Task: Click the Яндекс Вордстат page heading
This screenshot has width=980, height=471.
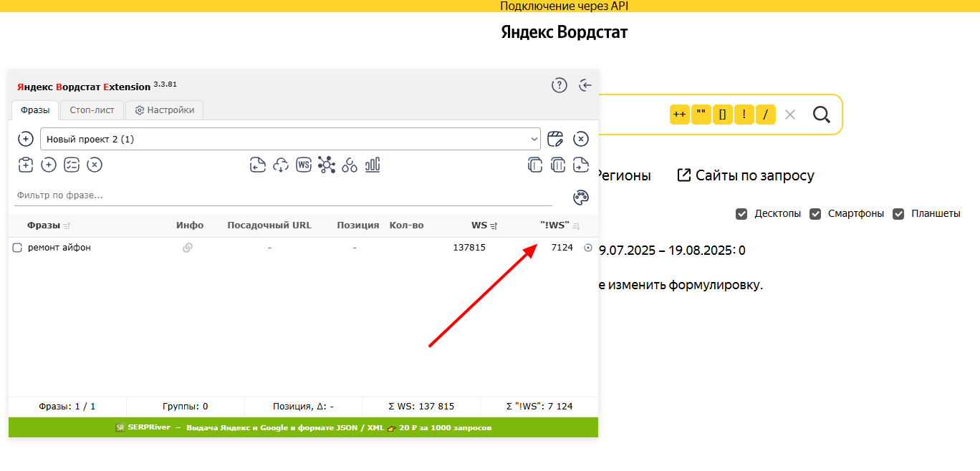Action: coord(565,33)
